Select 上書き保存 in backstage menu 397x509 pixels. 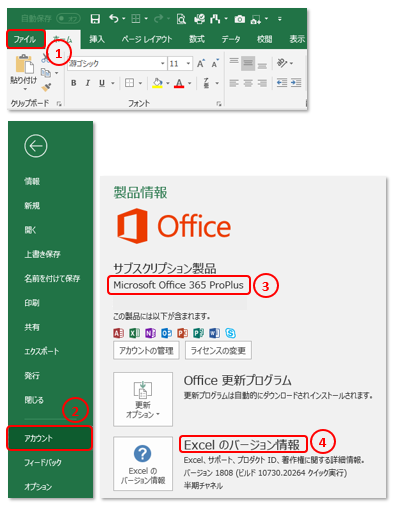pyautogui.click(x=42, y=254)
